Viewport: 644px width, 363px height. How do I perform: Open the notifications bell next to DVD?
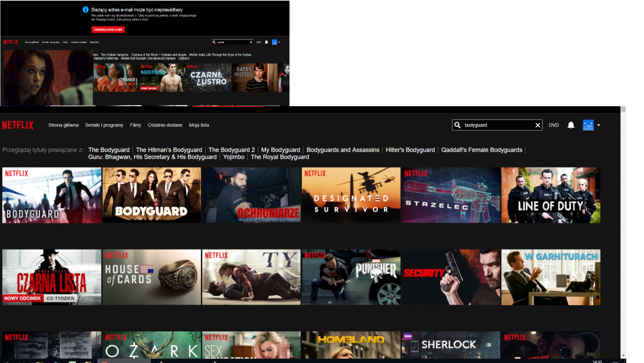(x=571, y=125)
